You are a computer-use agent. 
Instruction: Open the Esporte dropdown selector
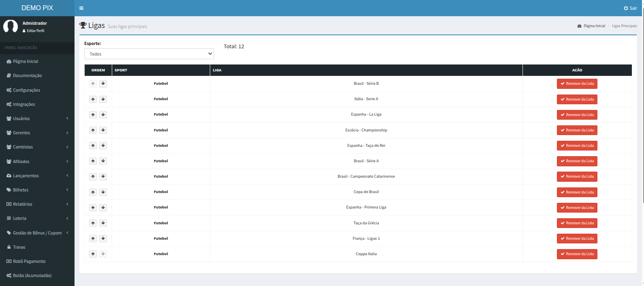(x=149, y=54)
